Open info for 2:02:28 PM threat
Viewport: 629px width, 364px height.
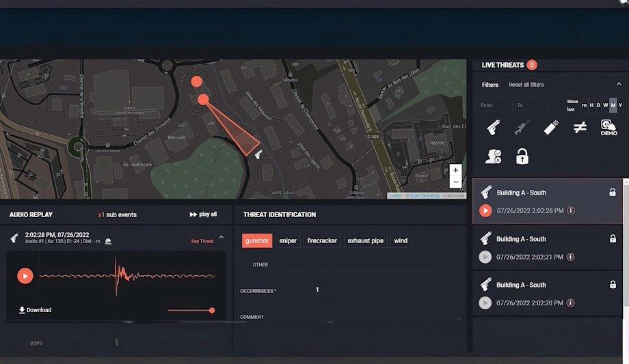point(571,210)
